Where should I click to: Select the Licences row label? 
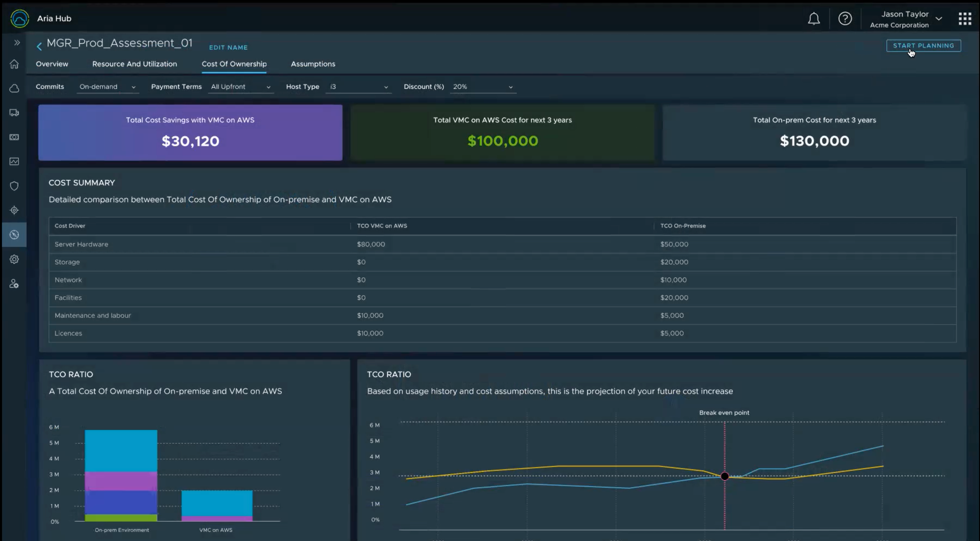[68, 334]
